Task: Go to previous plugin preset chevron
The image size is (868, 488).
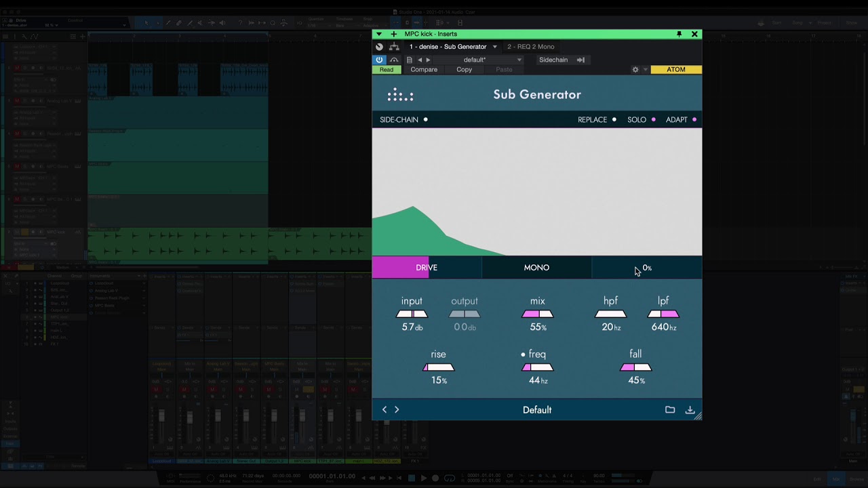Action: coord(384,409)
